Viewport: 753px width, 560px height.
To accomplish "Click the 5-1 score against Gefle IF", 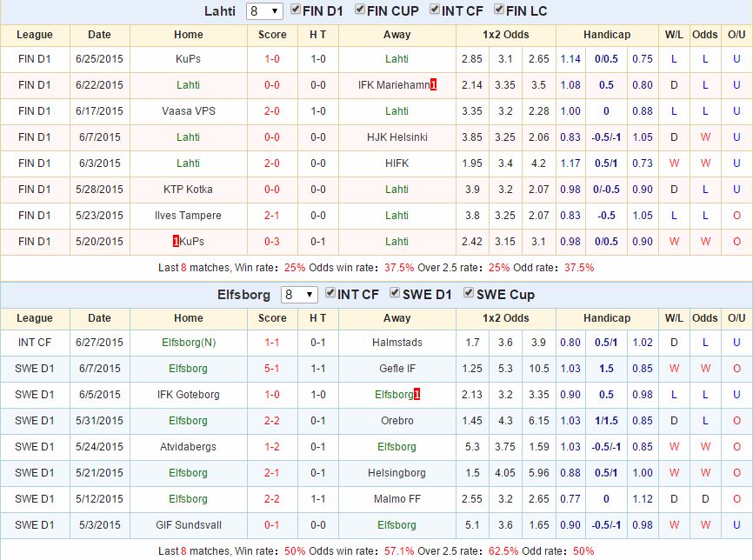I will pos(272,369).
